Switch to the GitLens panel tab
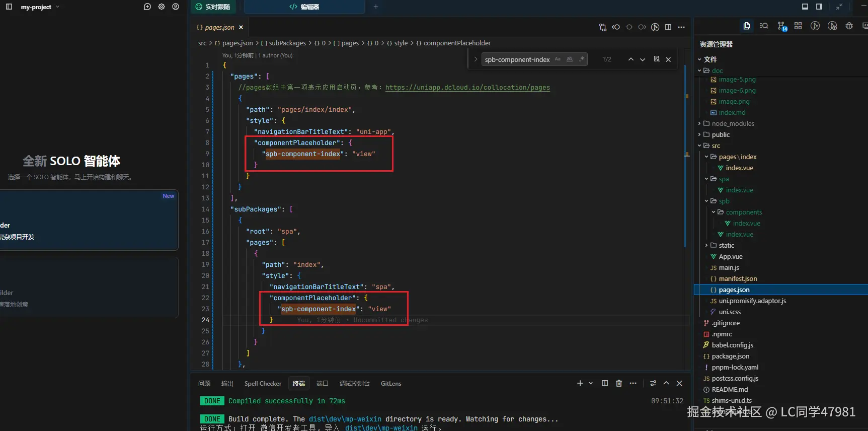 pyautogui.click(x=391, y=384)
